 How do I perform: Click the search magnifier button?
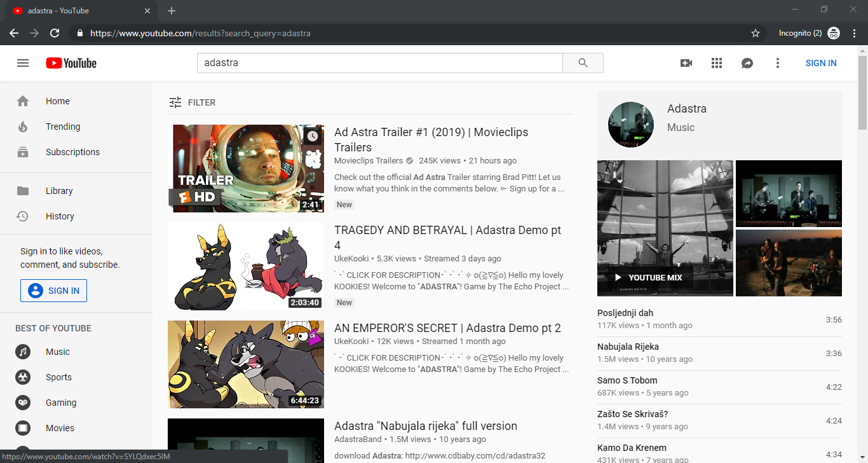pos(583,63)
